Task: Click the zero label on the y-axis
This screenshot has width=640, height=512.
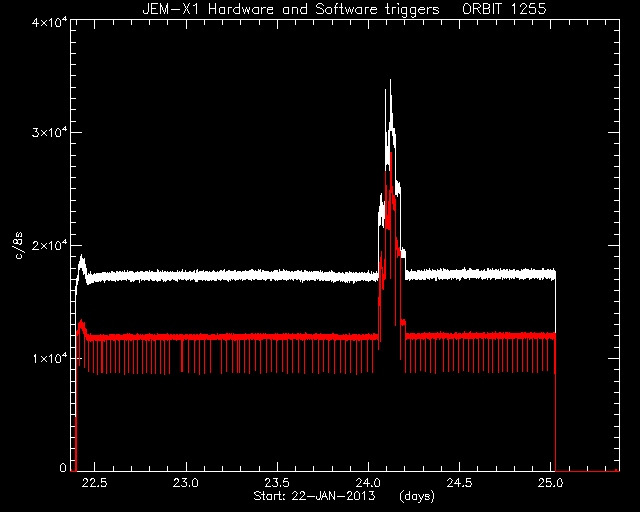Action: (x=63, y=467)
